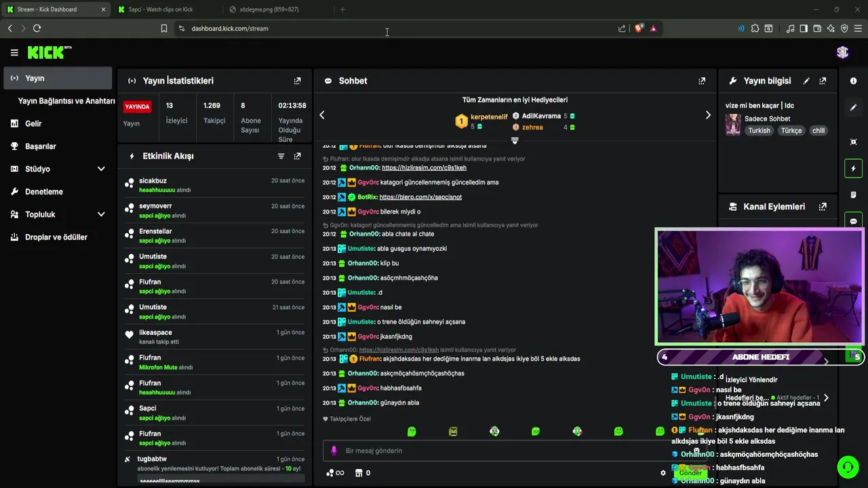Screen dimensions: 868x488
Task: Open Yayın Bağlantısı ve Anahtarı page
Action: (x=66, y=101)
